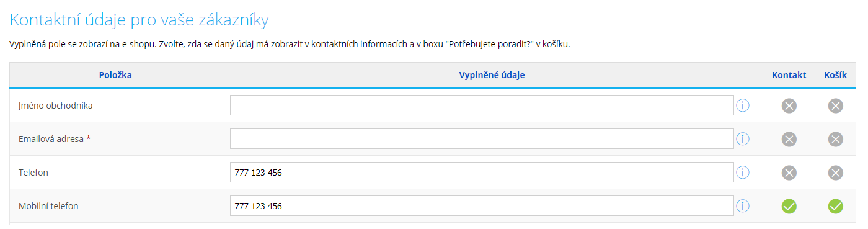This screenshot has width=868, height=229.
Task: Focus the Emailová adresa text input
Action: (482, 139)
